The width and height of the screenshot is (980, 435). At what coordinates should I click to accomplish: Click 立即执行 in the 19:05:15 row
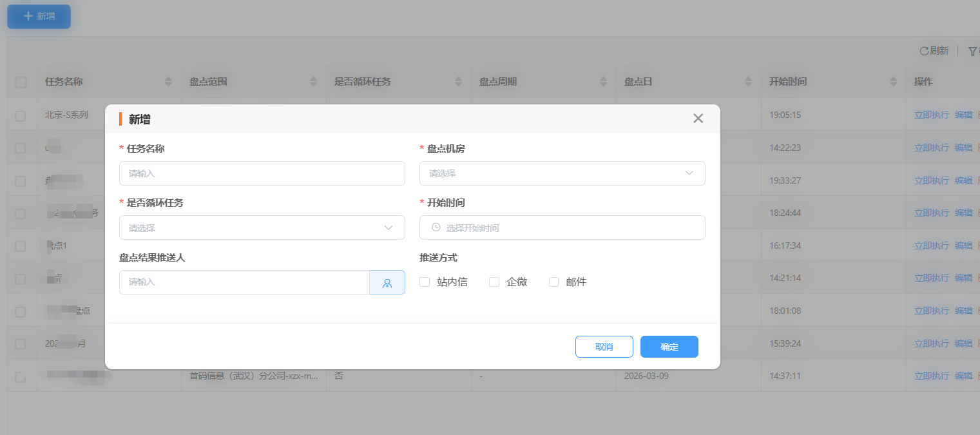932,115
